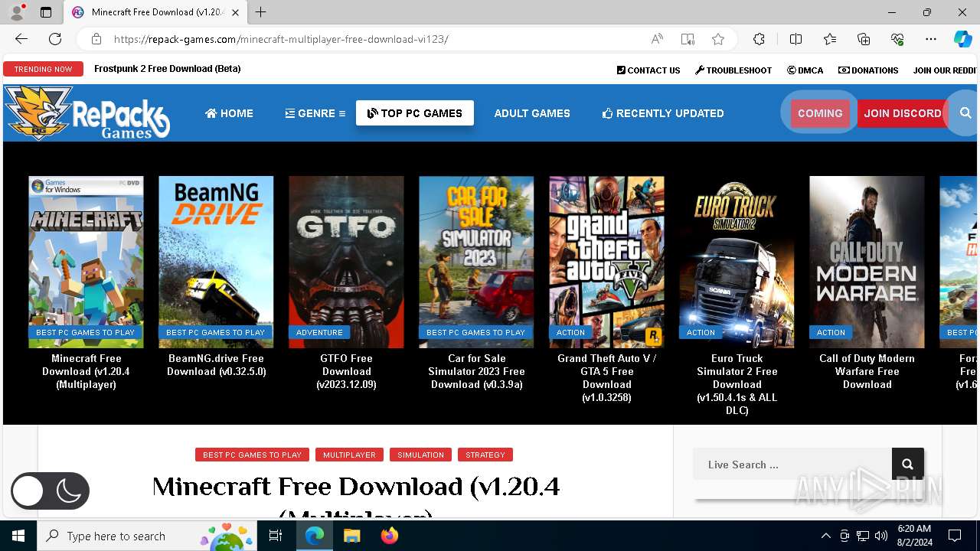Open Grand Theft Auto V cover

[x=606, y=262]
